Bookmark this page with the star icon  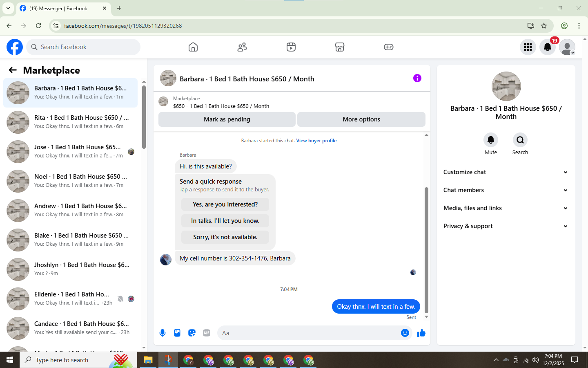pos(544,26)
